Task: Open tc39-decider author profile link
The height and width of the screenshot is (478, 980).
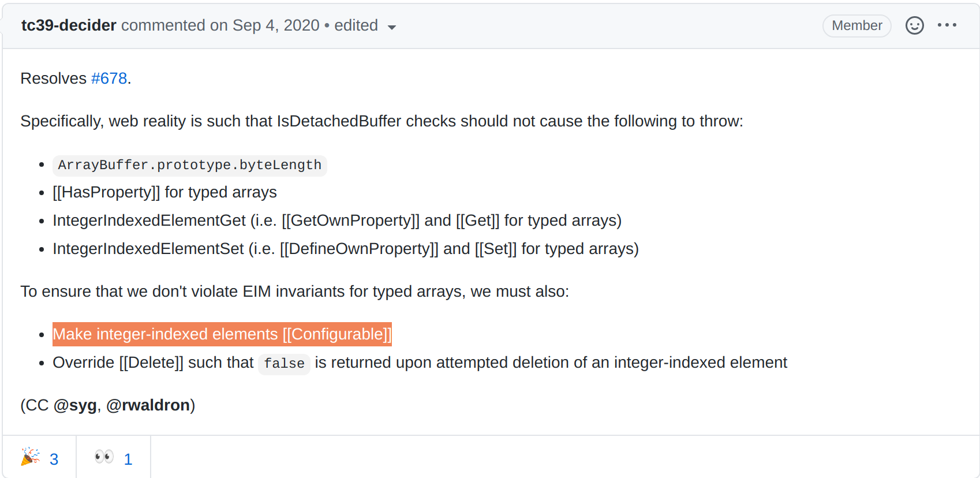Action: (x=69, y=25)
